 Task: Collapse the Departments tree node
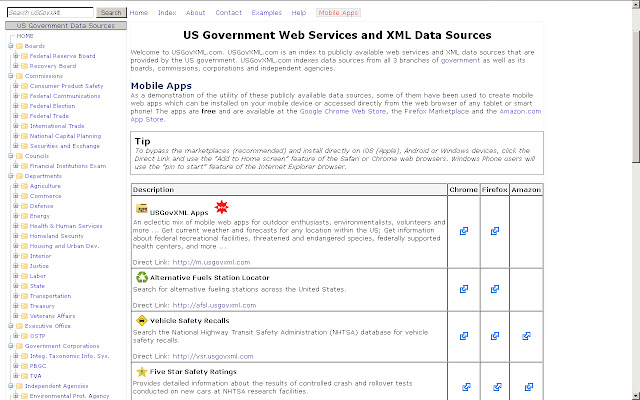(x=11, y=176)
